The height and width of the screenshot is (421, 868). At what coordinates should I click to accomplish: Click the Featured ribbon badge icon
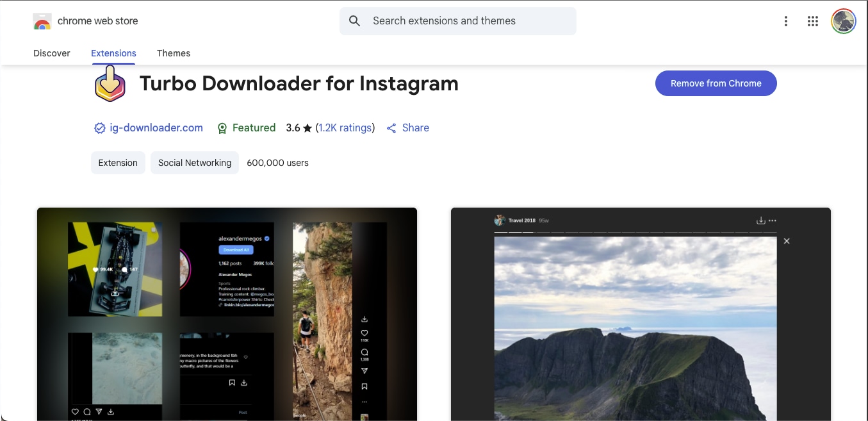click(x=222, y=128)
